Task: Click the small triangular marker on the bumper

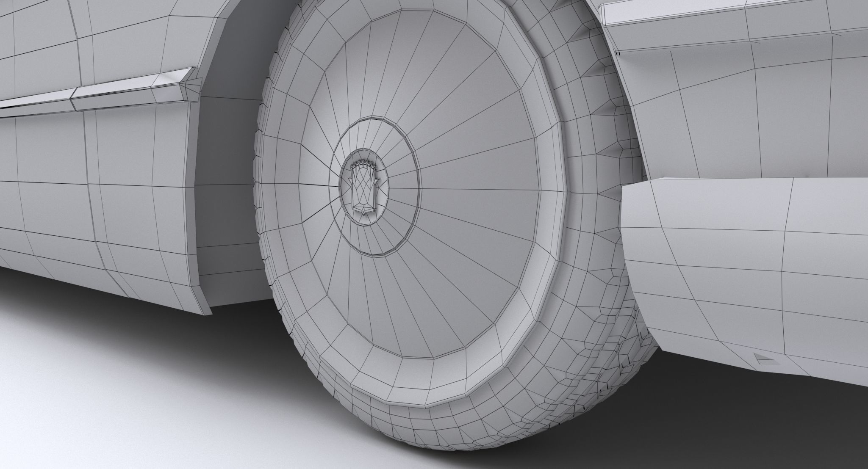Action: point(767,359)
